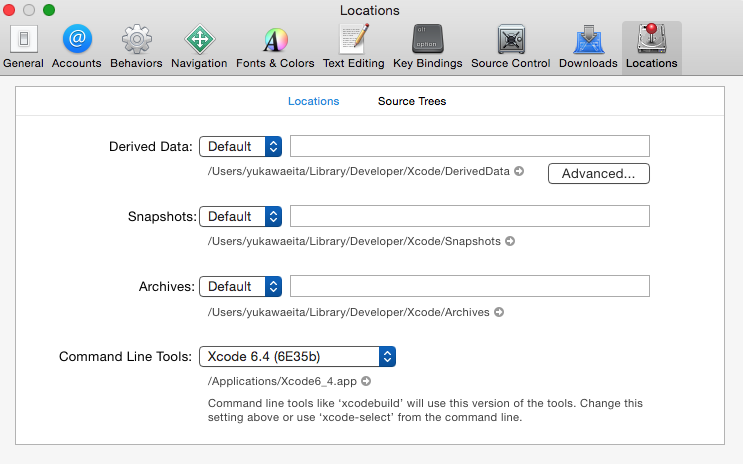Open the Command Line Tools dropdown

click(298, 356)
